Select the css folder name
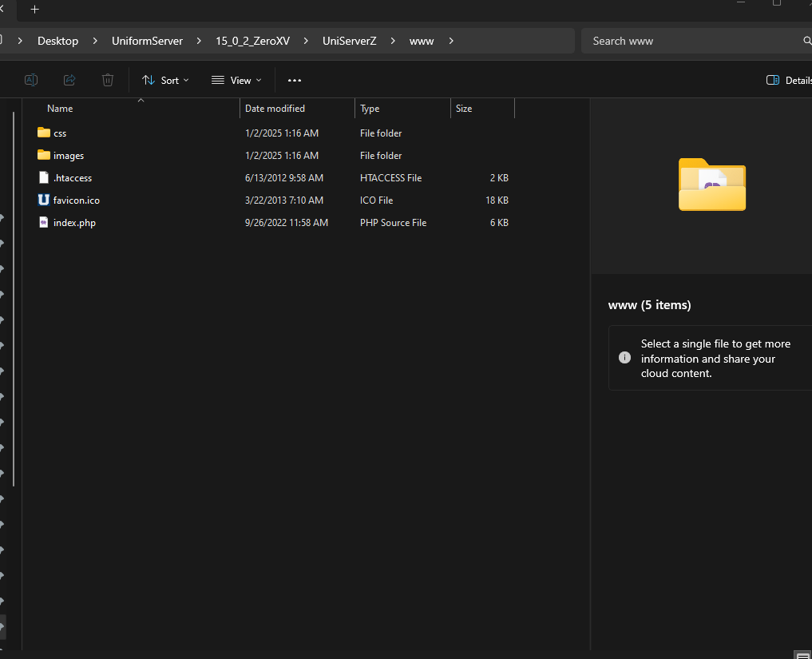This screenshot has width=812, height=659. tap(60, 133)
